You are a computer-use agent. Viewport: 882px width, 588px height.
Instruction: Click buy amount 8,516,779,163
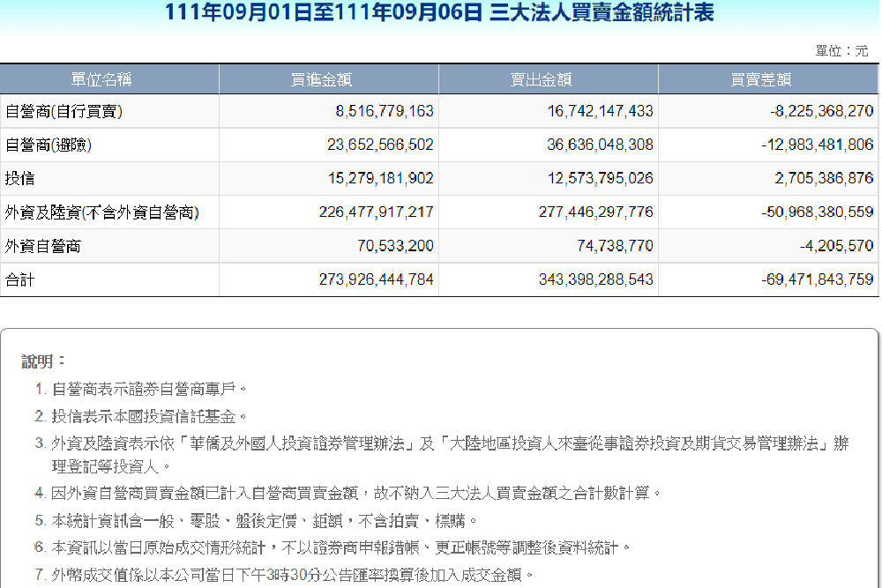[x=385, y=111]
